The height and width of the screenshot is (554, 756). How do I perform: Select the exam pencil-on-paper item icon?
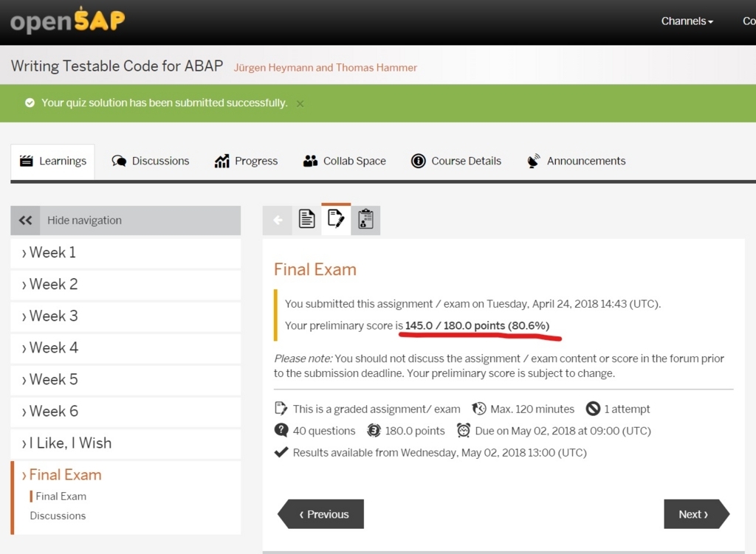(x=336, y=220)
